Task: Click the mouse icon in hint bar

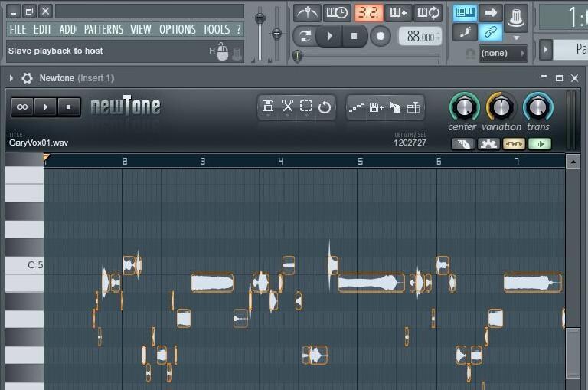Action: tap(222, 52)
